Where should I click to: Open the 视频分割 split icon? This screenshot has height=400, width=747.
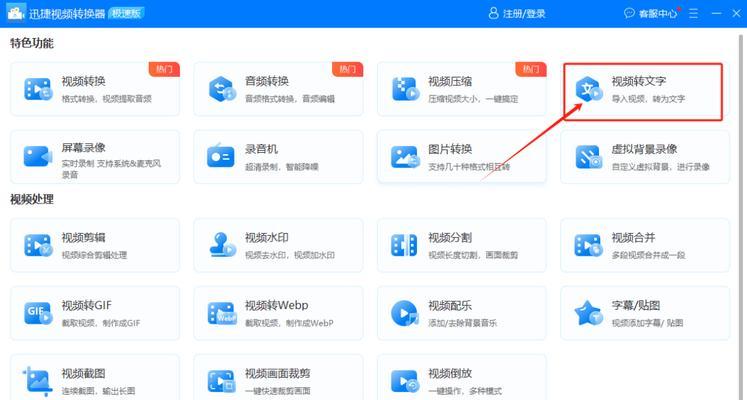pos(404,245)
